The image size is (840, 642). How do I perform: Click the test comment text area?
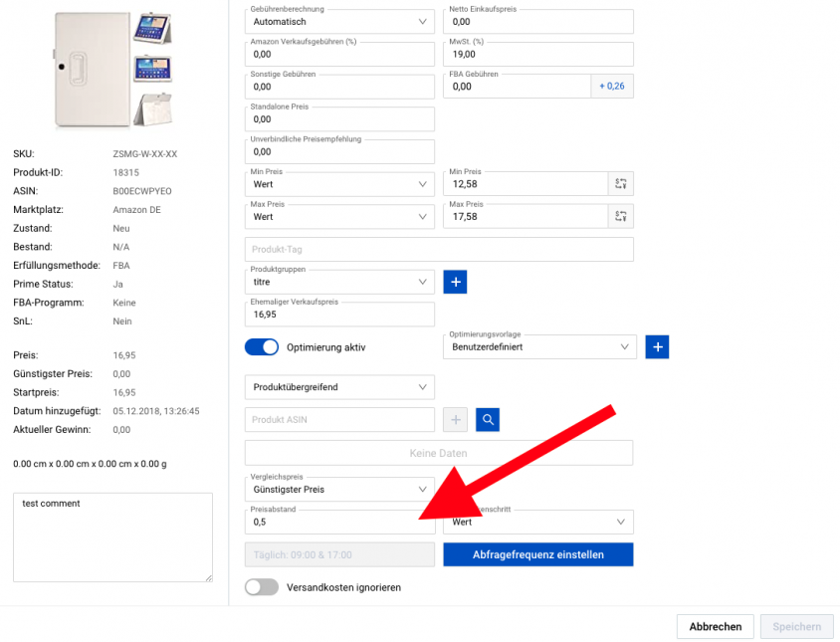click(x=113, y=537)
